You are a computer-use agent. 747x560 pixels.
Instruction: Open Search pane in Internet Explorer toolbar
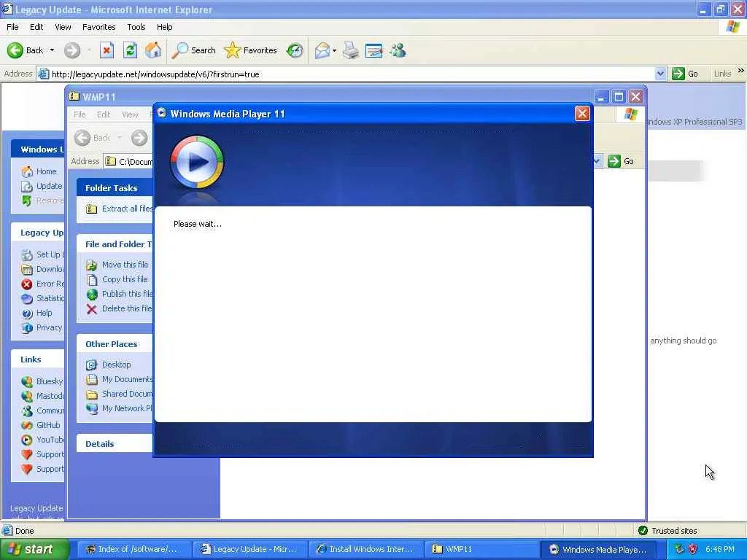pos(193,50)
